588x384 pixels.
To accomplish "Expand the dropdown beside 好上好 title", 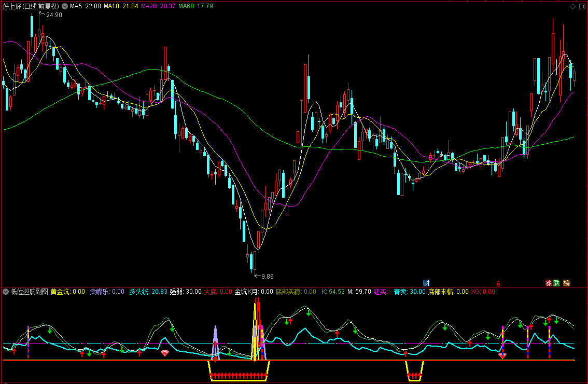I will tap(65, 6).
